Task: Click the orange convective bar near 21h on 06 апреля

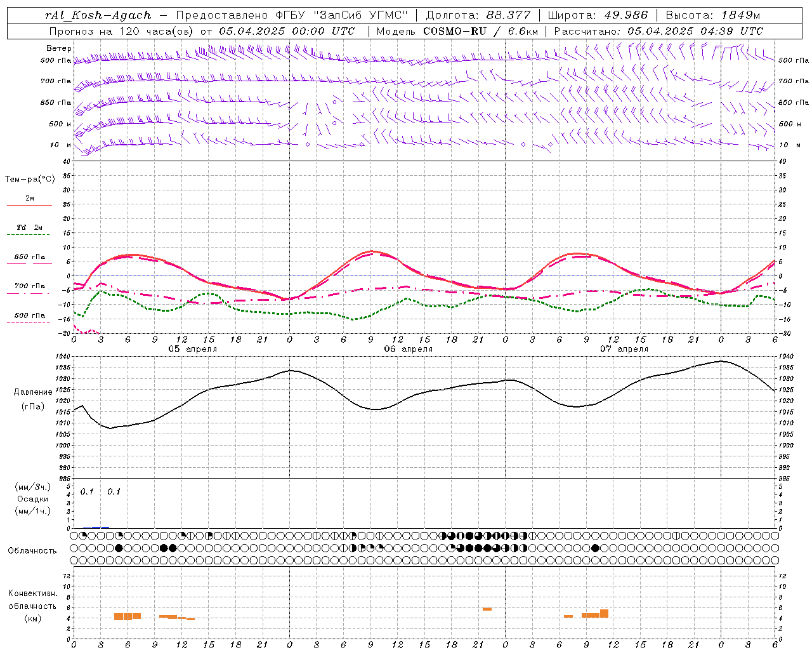Action: click(487, 609)
